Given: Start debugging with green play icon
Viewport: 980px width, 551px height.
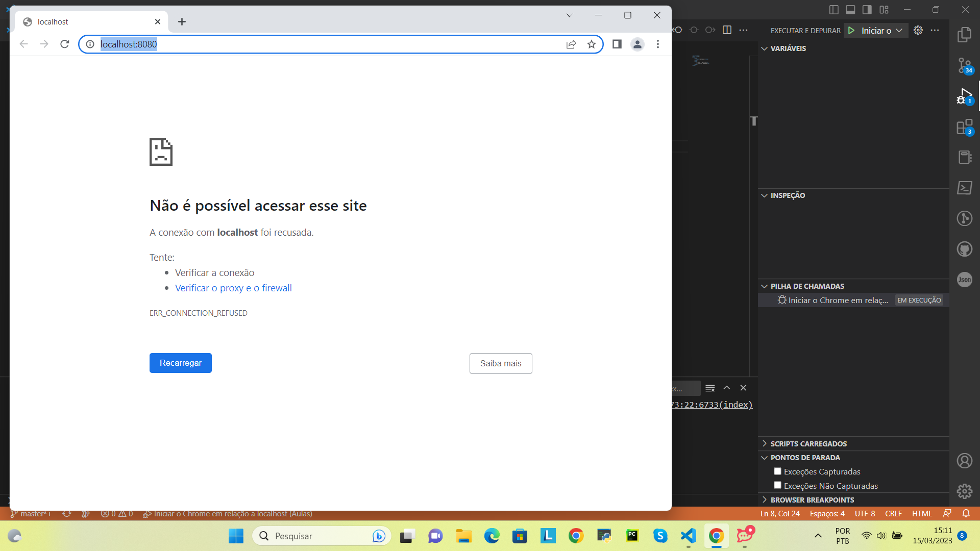Looking at the screenshot, I should tap(851, 31).
